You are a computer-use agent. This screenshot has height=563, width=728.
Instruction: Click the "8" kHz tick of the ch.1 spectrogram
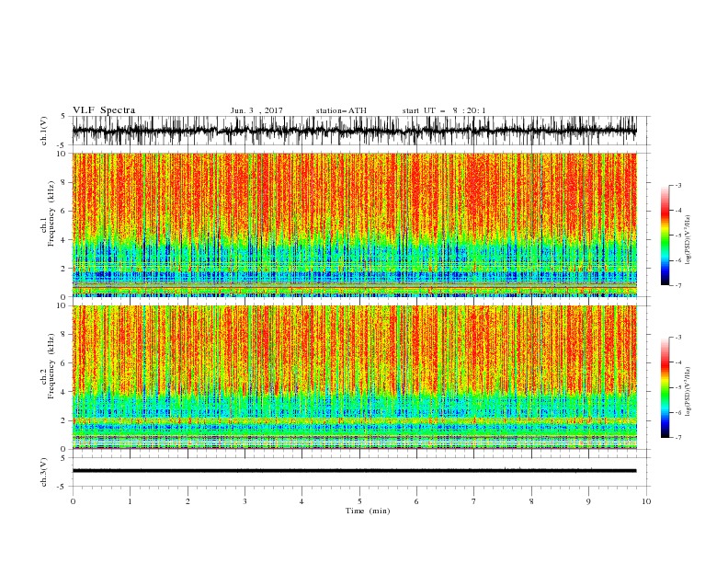[64, 182]
